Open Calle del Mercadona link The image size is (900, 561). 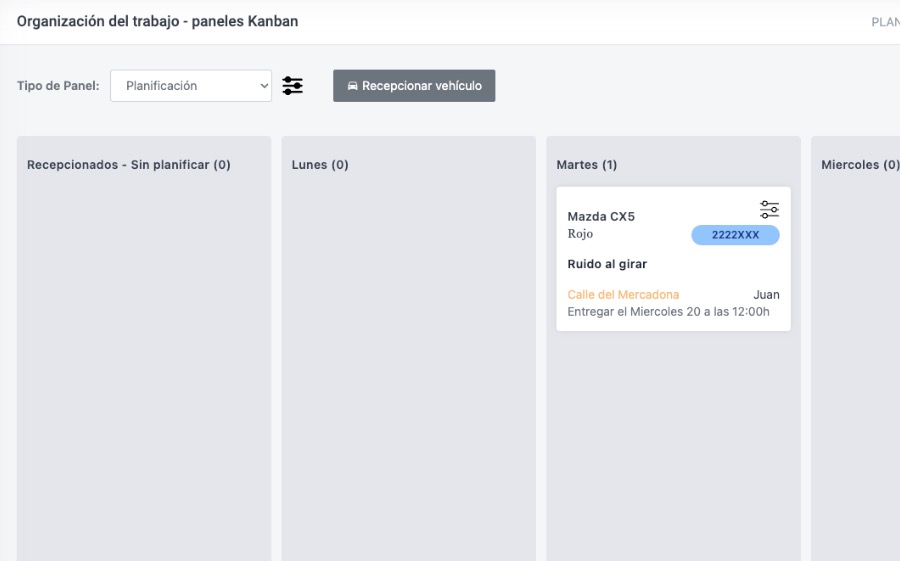pyautogui.click(x=623, y=295)
